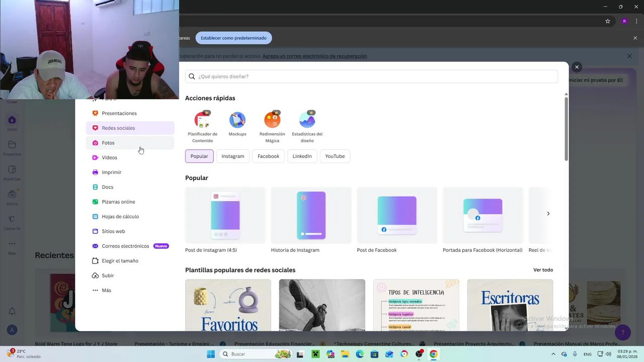Open Plantillas in Canva left rail
Screen dimensions: 644x362
click(12, 172)
